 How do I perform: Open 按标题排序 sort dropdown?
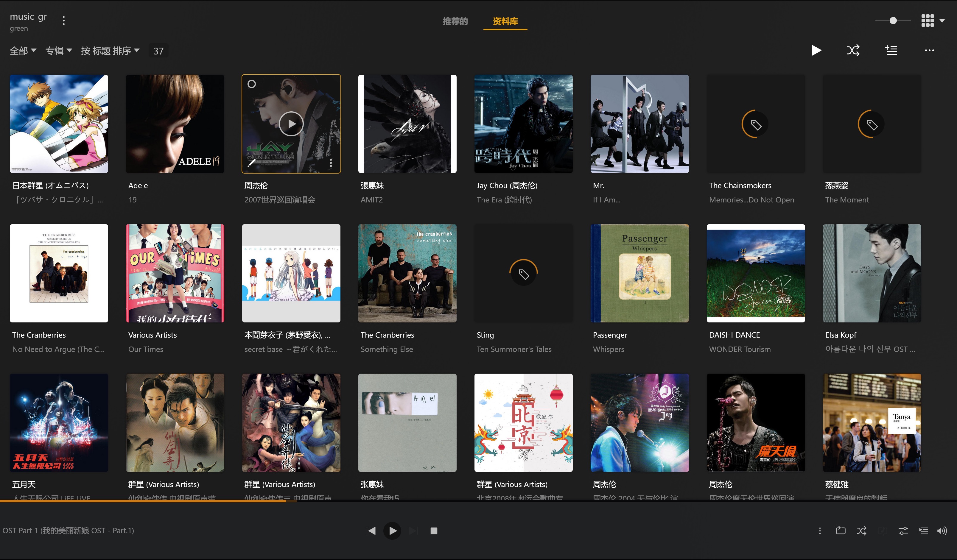tap(110, 51)
